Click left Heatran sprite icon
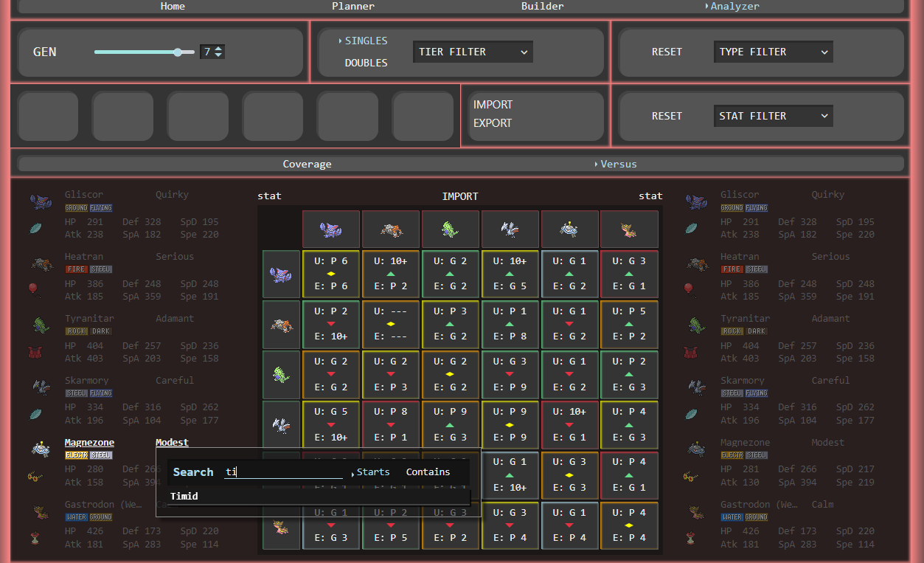Image resolution: width=924 pixels, height=563 pixels. [41, 263]
